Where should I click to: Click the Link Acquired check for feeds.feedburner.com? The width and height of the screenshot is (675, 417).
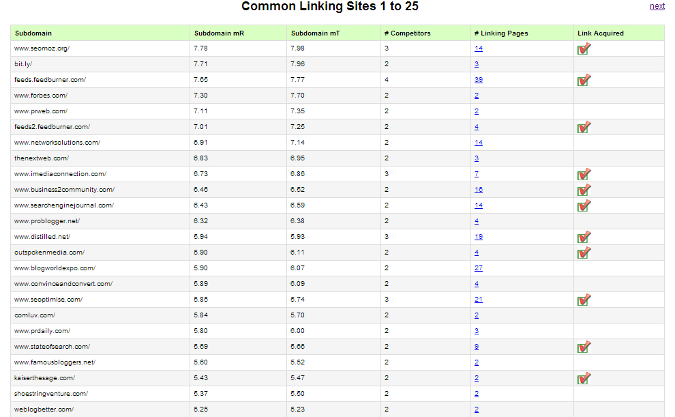point(584,80)
